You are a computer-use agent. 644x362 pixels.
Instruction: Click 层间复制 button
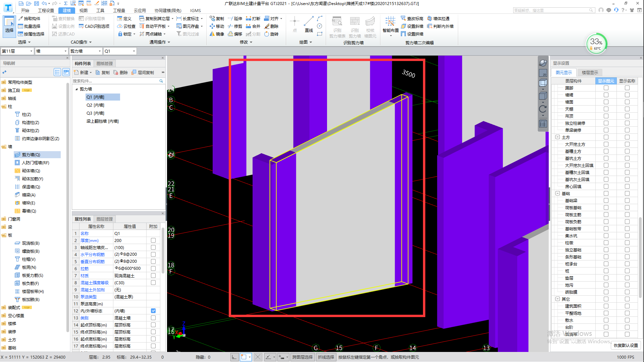(x=143, y=72)
